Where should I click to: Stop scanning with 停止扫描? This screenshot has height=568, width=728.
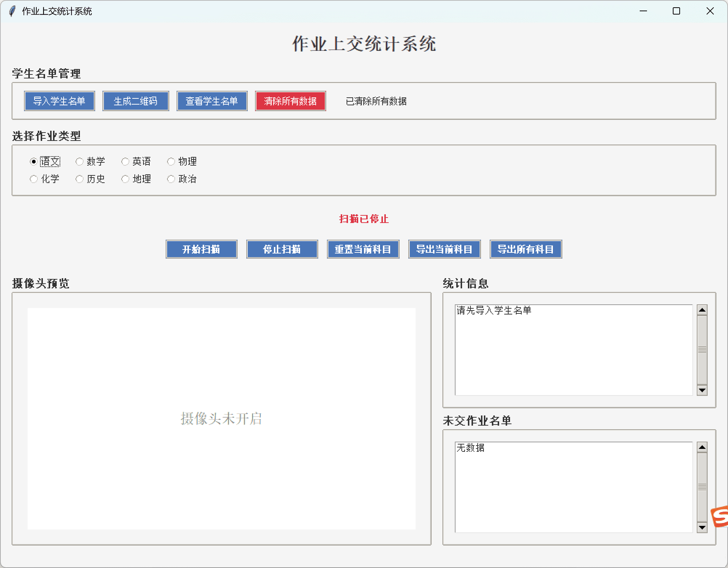282,249
